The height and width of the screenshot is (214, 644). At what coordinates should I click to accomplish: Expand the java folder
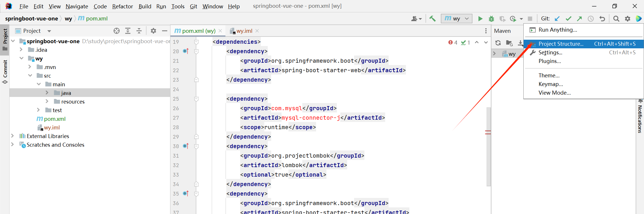[47, 93]
